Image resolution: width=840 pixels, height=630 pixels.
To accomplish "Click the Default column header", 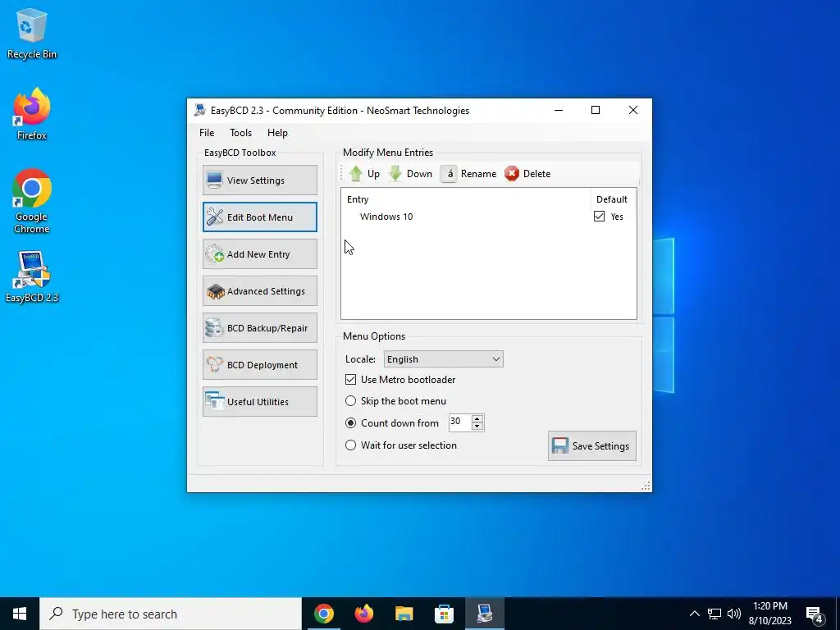I will pyautogui.click(x=612, y=199).
